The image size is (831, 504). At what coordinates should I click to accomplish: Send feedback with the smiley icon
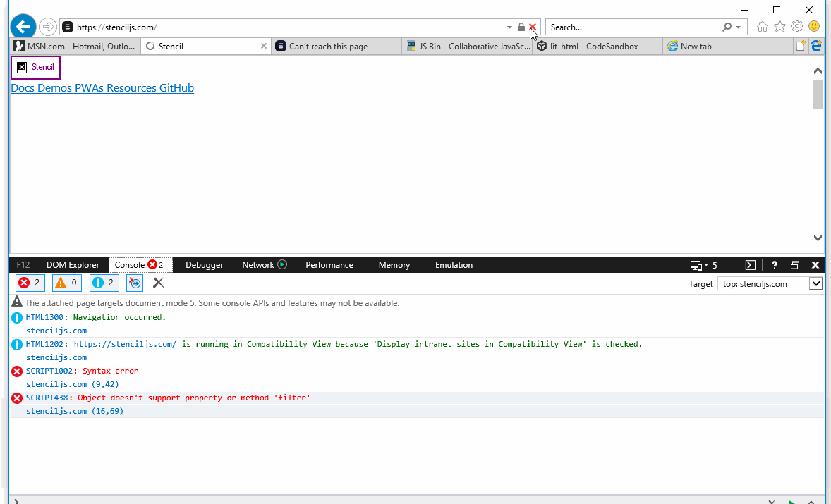[815, 26]
